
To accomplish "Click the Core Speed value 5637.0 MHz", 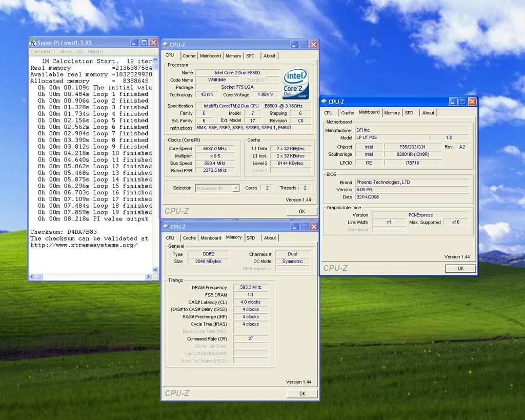I will (x=215, y=148).
